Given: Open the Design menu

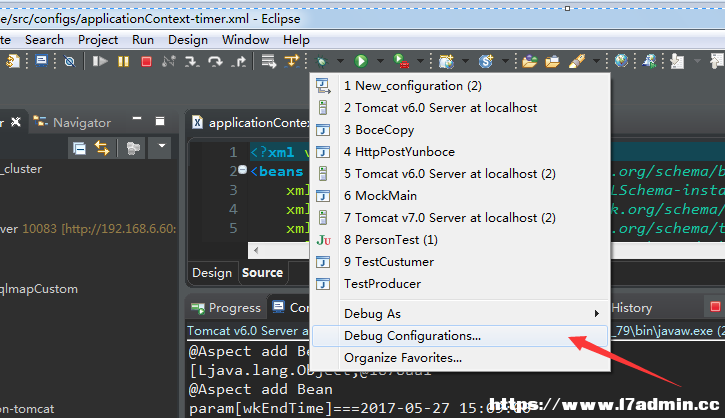Looking at the screenshot, I should pyautogui.click(x=188, y=40).
